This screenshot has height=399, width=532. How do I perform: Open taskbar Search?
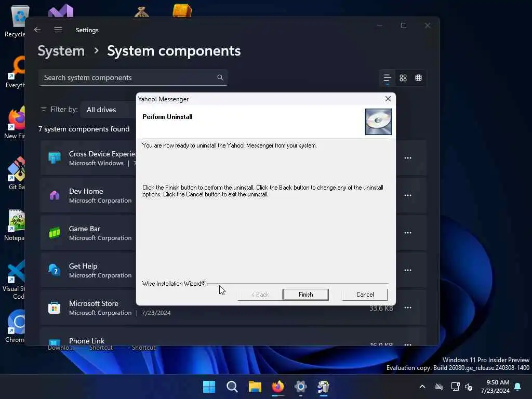232,387
